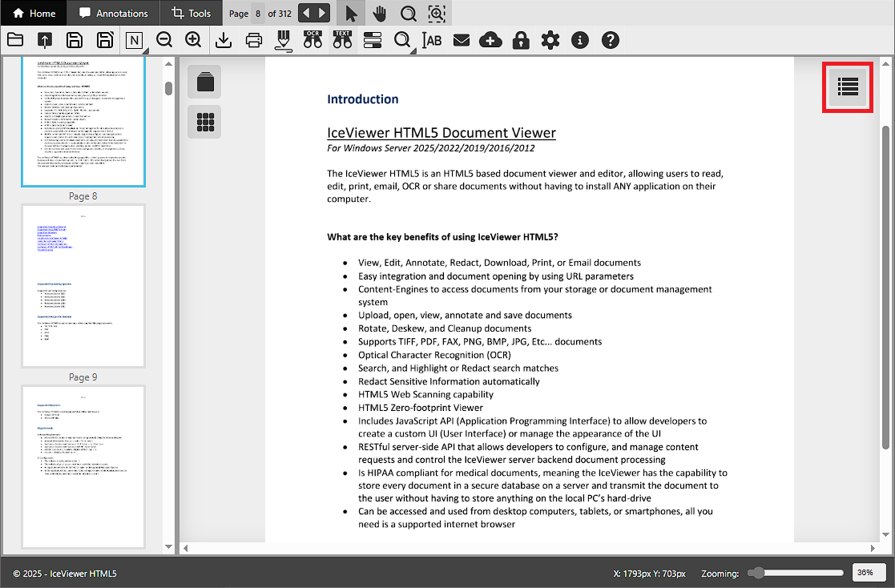Open help with the question mark icon
Screen dimensions: 895x588
click(x=611, y=40)
